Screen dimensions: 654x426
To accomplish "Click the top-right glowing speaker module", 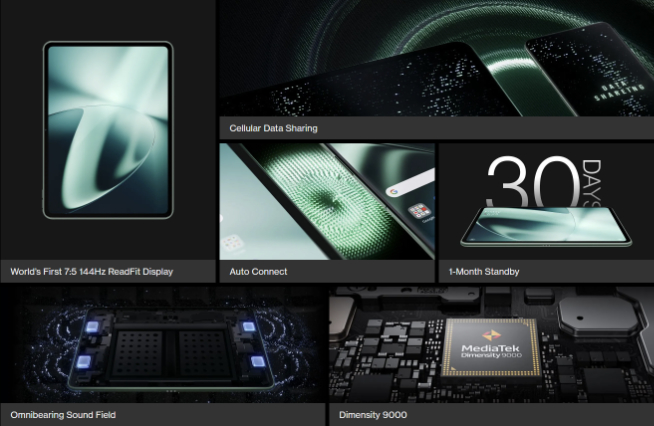I will pos(247,328).
